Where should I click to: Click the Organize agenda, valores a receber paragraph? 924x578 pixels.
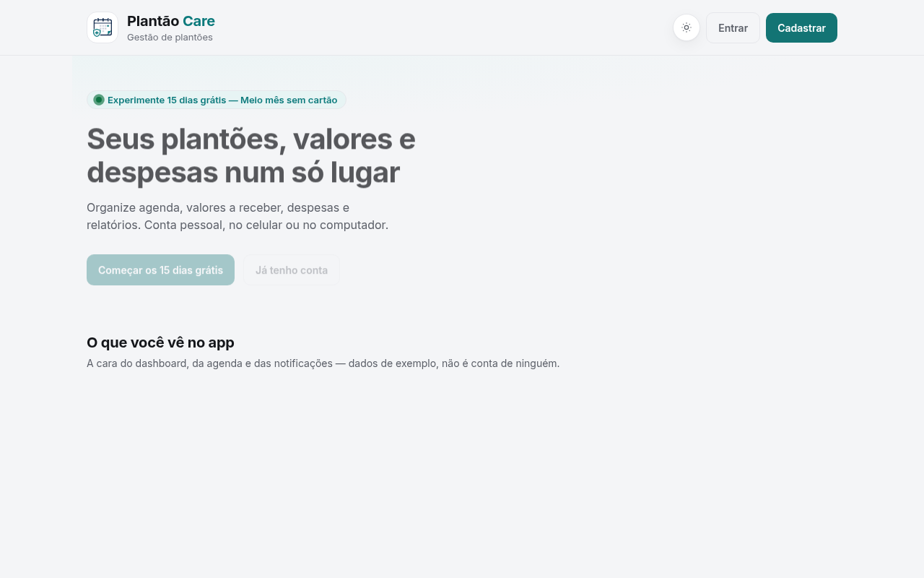[237, 216]
